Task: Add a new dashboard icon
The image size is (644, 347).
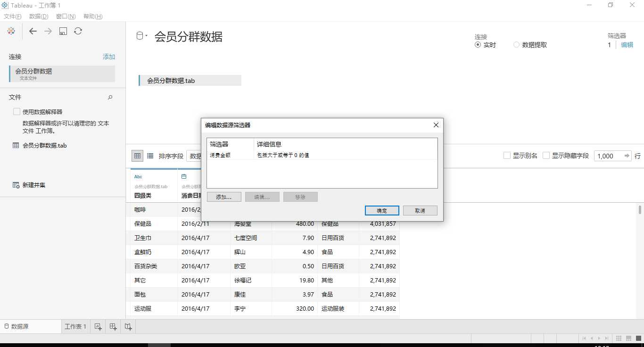Action: [x=113, y=326]
